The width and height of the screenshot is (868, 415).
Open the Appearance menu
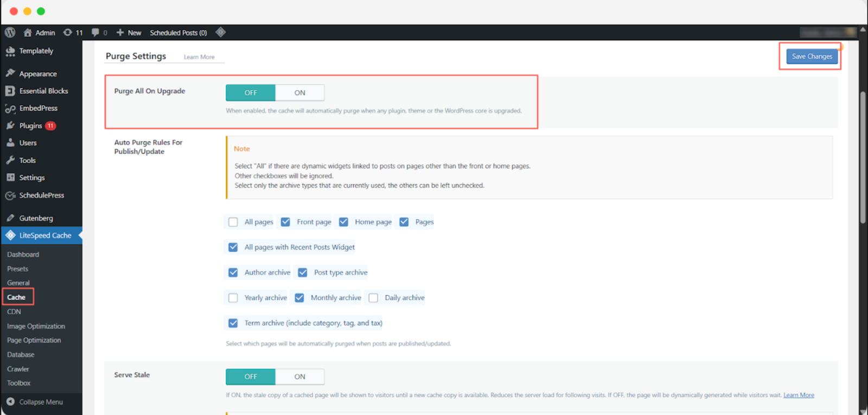[37, 74]
